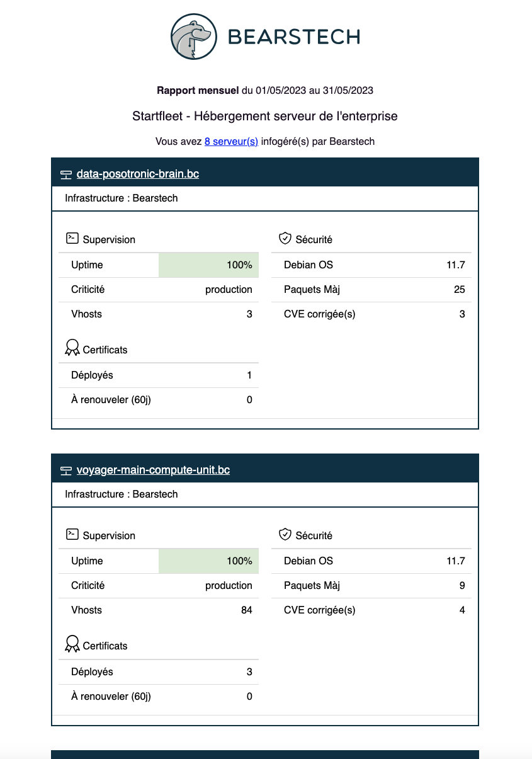The height and width of the screenshot is (759, 532).
Task: Click the Bearstech bear logo
Action: click(193, 37)
